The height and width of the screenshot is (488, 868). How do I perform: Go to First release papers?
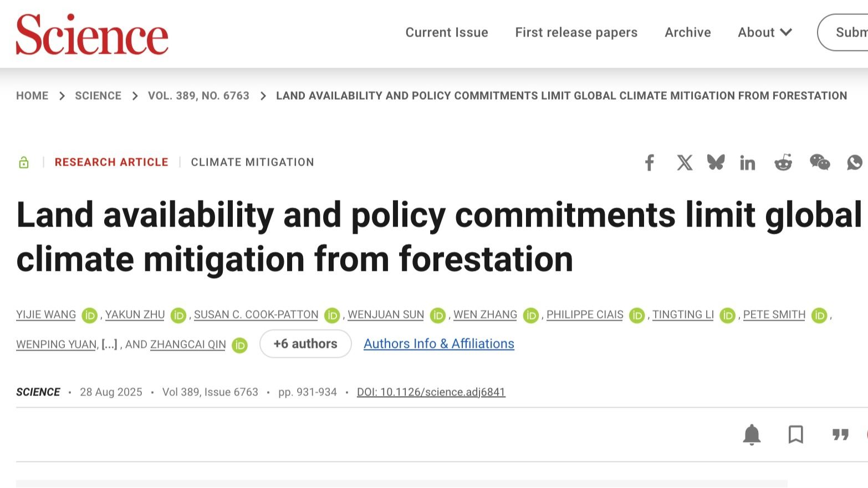(576, 33)
